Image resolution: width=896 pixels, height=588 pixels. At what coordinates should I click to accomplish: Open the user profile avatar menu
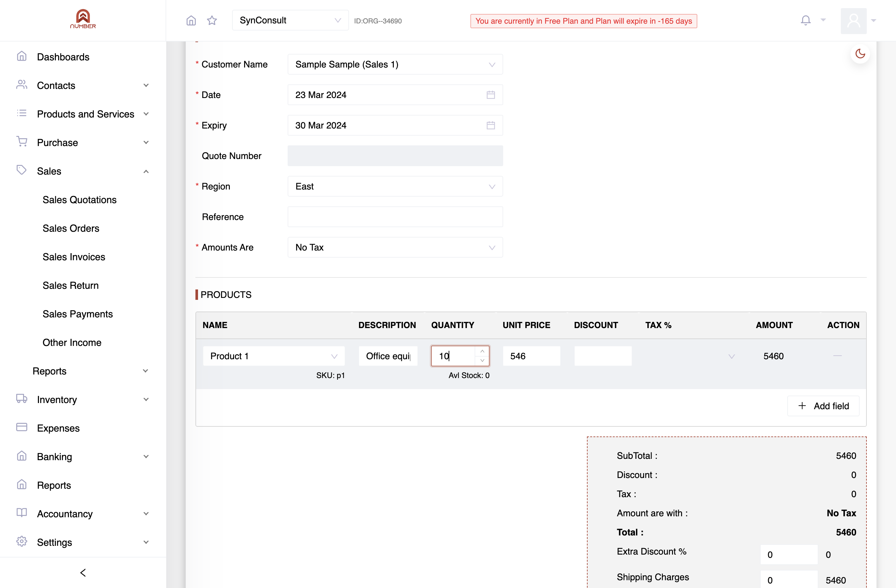click(853, 21)
